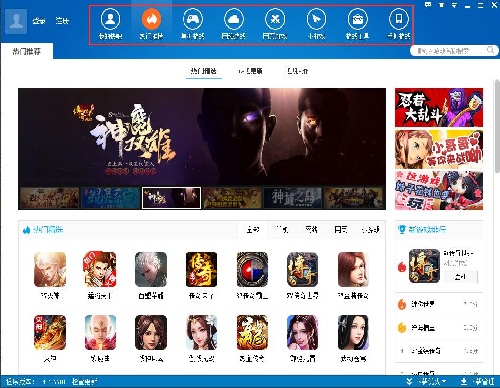Click the vertical scrollbar on the right
Viewport: 500px width, 388px height.
coord(497,126)
